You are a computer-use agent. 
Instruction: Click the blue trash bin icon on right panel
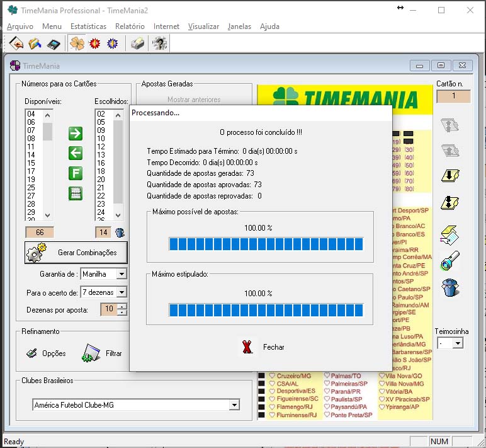point(450,287)
